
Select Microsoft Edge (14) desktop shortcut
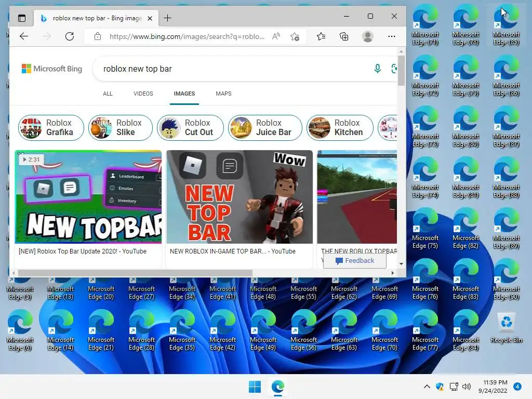60,330
